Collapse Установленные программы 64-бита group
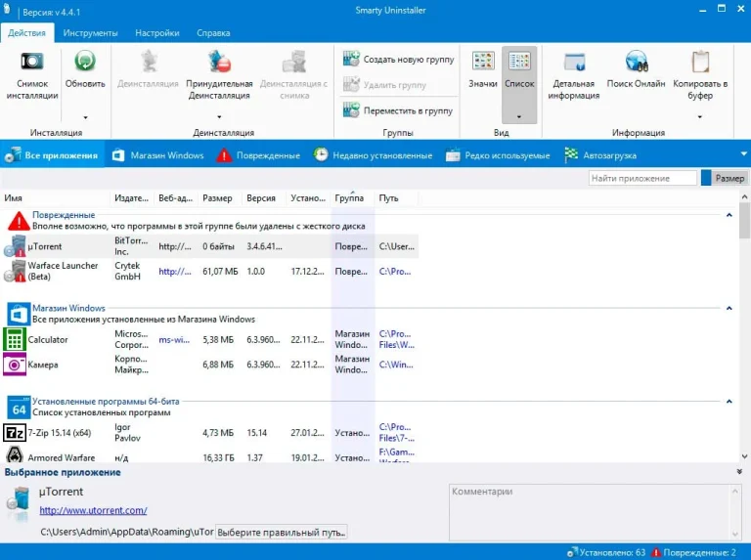Viewport: 751px width, 560px height. [x=729, y=401]
